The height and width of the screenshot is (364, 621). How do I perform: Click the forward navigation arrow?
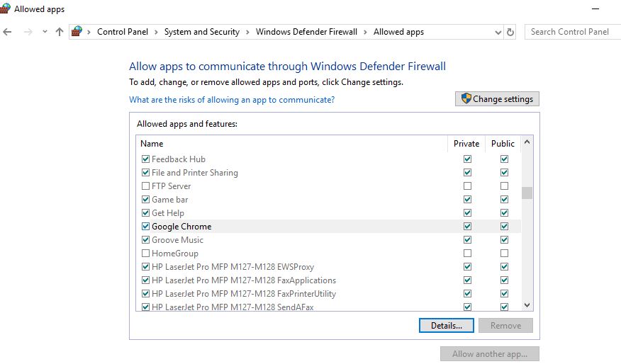coord(28,32)
